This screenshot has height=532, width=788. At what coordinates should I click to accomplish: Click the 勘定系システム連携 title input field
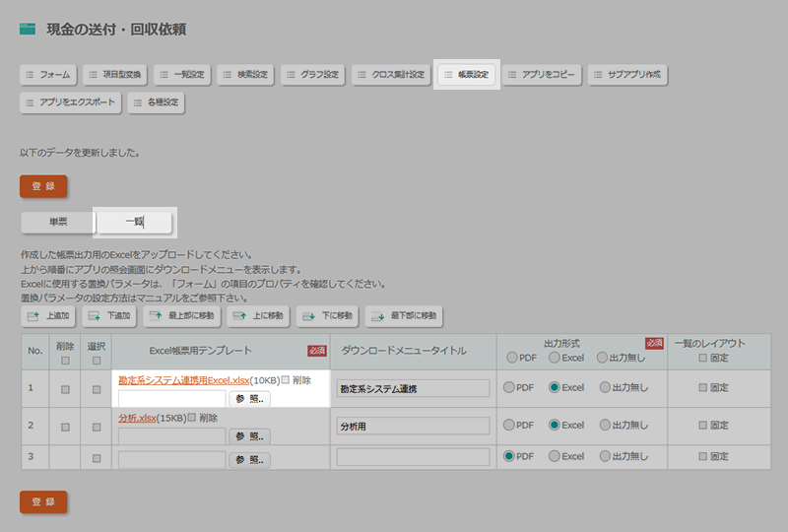point(413,389)
